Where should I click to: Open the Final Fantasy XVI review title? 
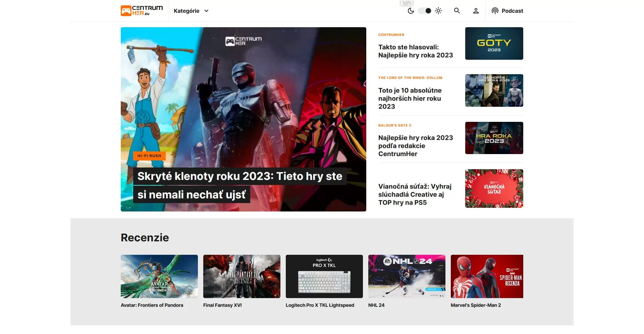click(x=222, y=305)
